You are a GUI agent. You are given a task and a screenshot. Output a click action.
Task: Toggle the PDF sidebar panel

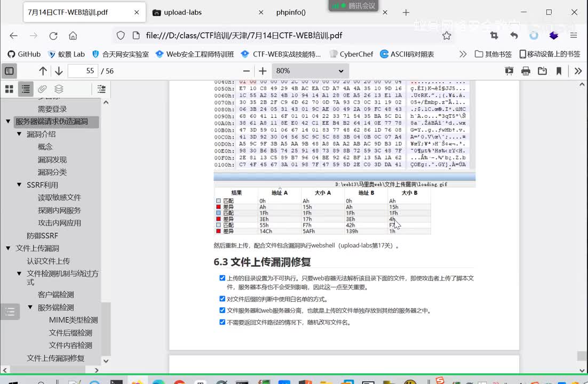10,71
